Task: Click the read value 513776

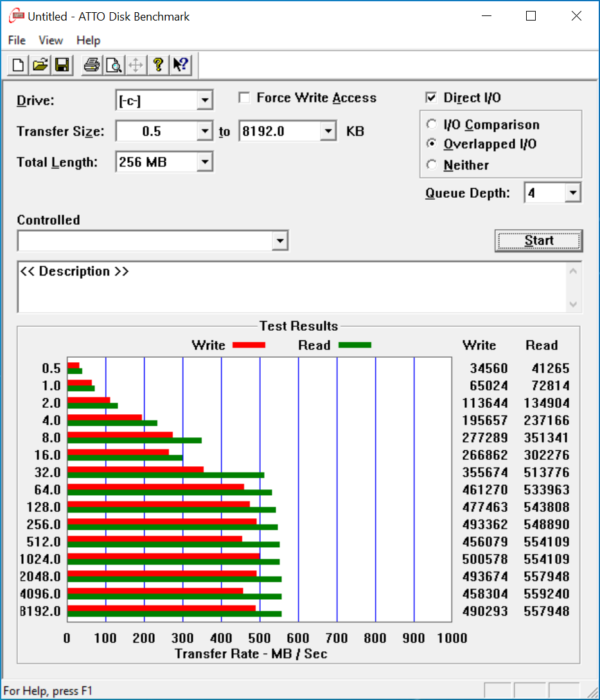Action: (547, 472)
